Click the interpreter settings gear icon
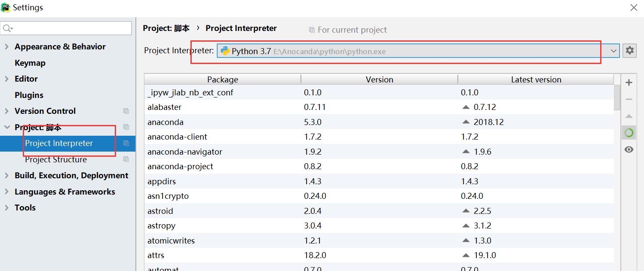Screen dimensions: 644x271 [x=629, y=51]
